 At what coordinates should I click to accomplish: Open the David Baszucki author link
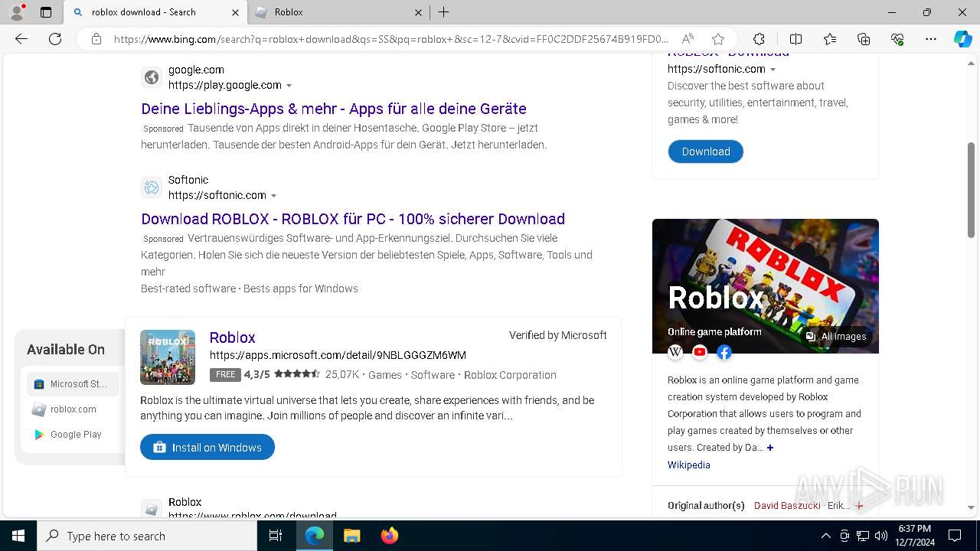point(786,506)
